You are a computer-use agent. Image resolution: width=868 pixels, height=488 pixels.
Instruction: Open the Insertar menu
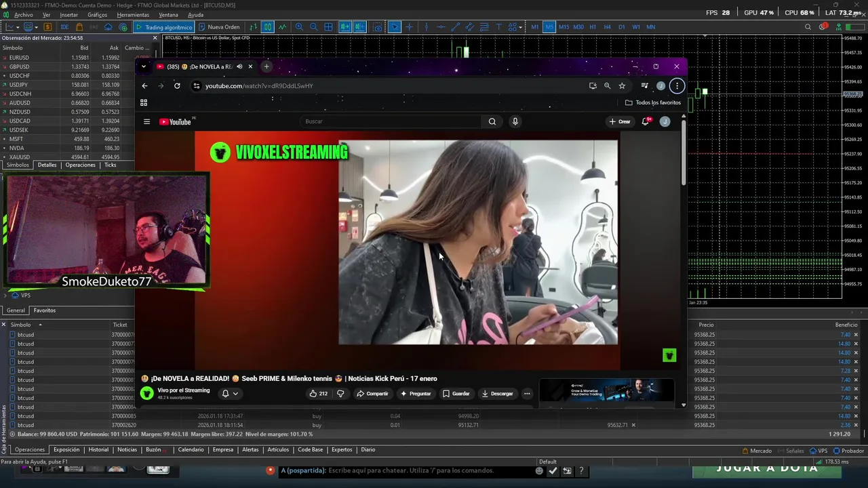click(68, 15)
